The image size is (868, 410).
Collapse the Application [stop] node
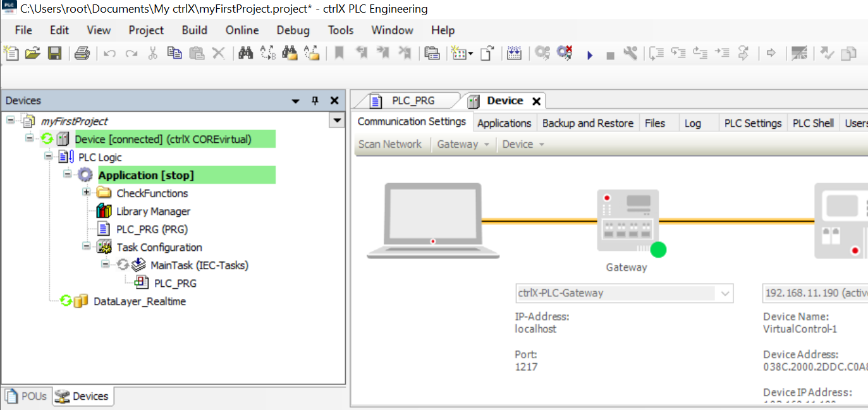tap(67, 174)
